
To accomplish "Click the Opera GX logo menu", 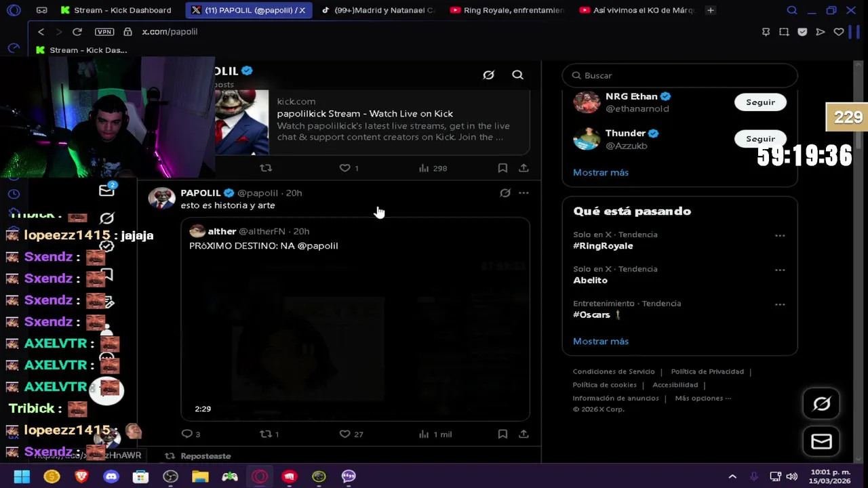I will pyautogui.click(x=14, y=10).
